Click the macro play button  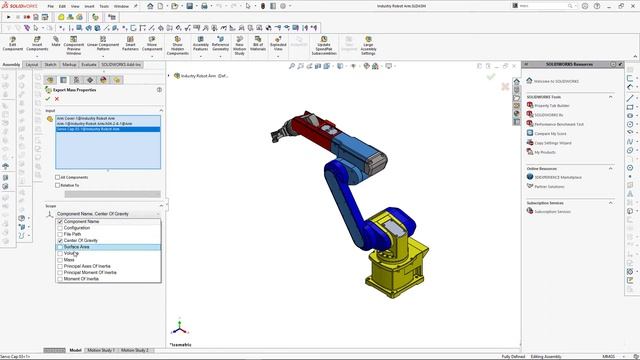(x=9, y=17)
